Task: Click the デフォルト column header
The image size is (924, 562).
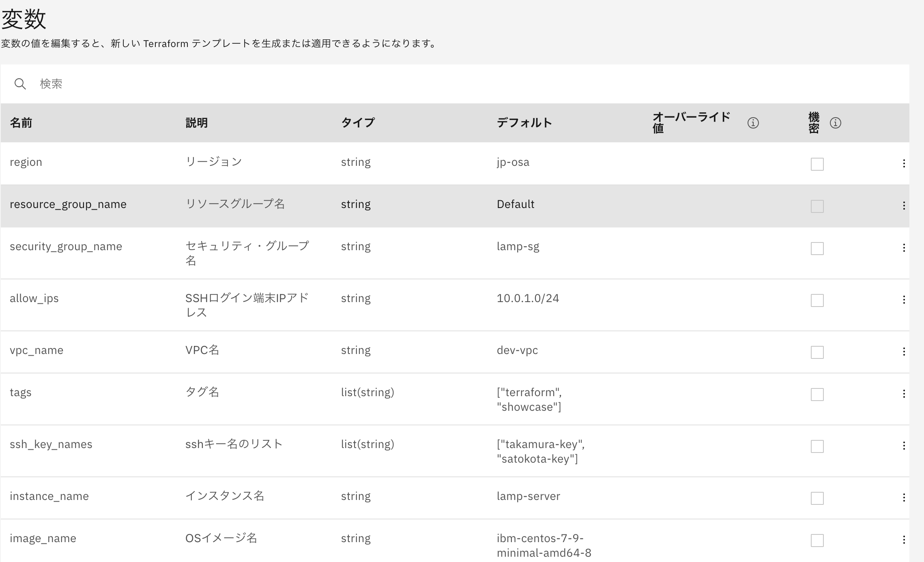Action: (x=525, y=122)
